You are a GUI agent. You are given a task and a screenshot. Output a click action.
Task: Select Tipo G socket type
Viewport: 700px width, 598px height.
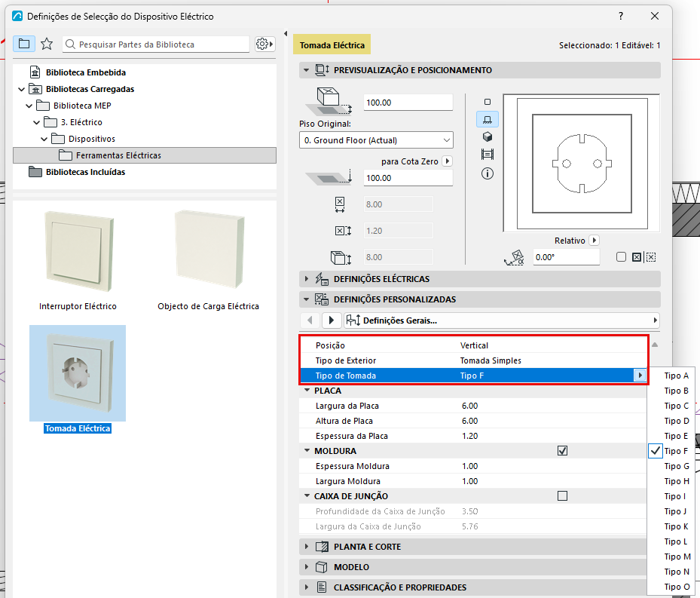676,466
